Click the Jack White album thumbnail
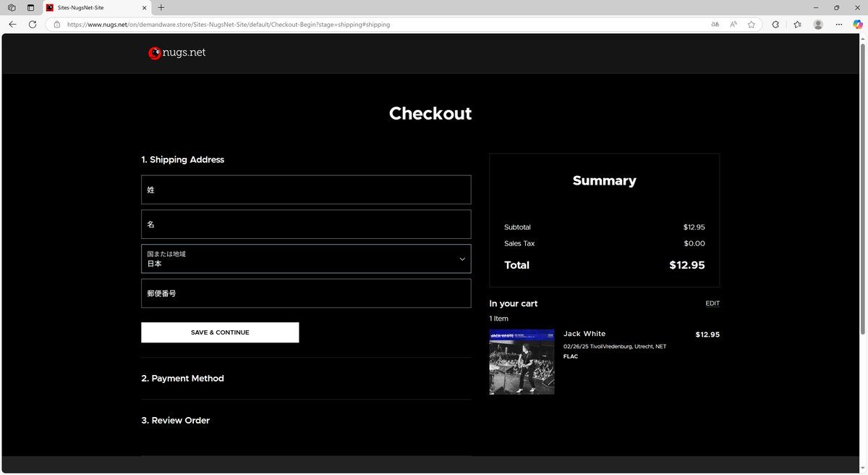Viewport: 868px width, 475px height. click(x=522, y=362)
